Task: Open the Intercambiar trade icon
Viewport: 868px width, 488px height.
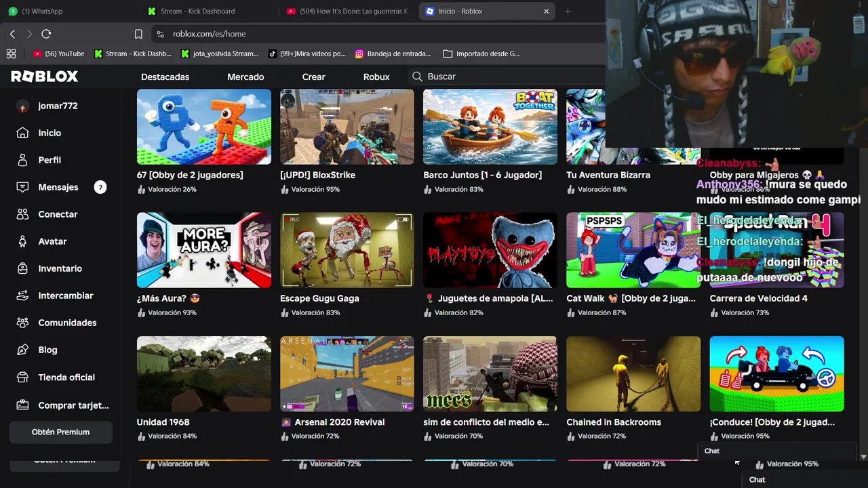Action: (22, 296)
